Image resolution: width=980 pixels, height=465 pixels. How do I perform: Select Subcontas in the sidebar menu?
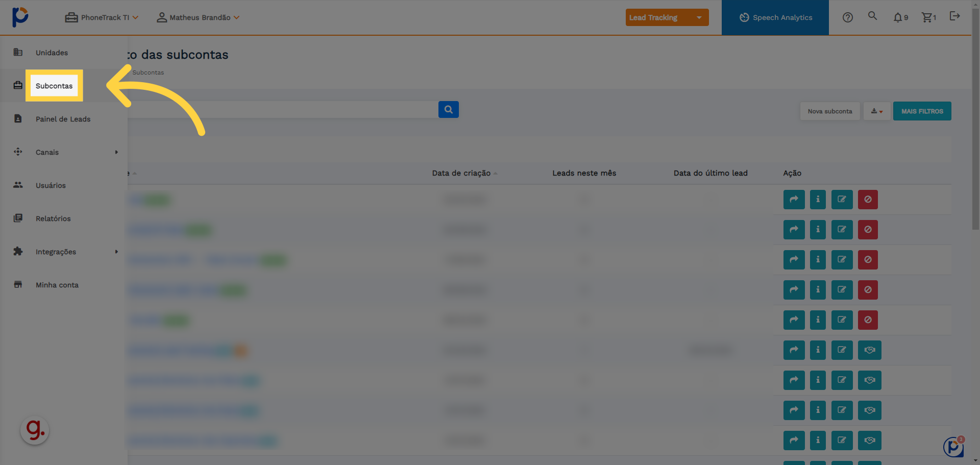coord(54,86)
